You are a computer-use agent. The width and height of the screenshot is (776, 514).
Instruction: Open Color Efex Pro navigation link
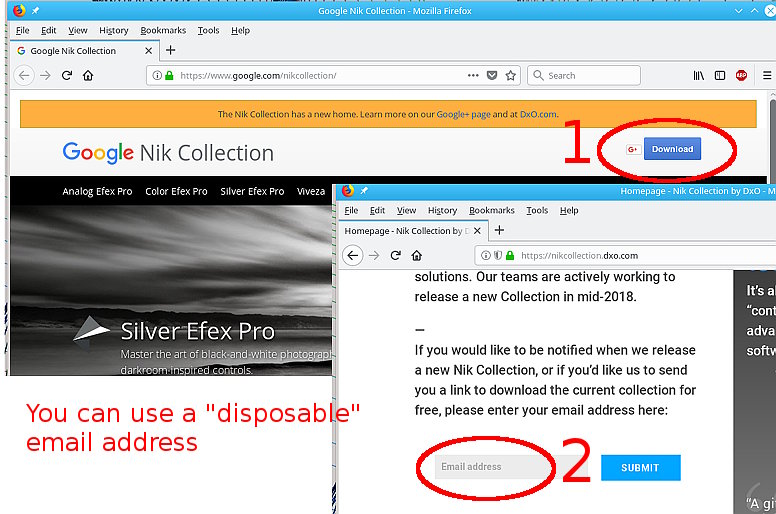176,191
